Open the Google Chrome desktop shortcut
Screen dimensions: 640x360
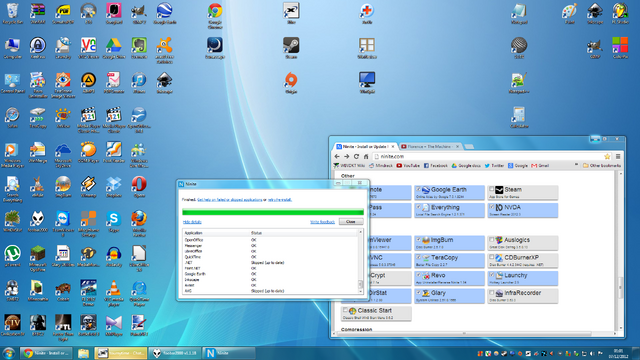[215, 16]
